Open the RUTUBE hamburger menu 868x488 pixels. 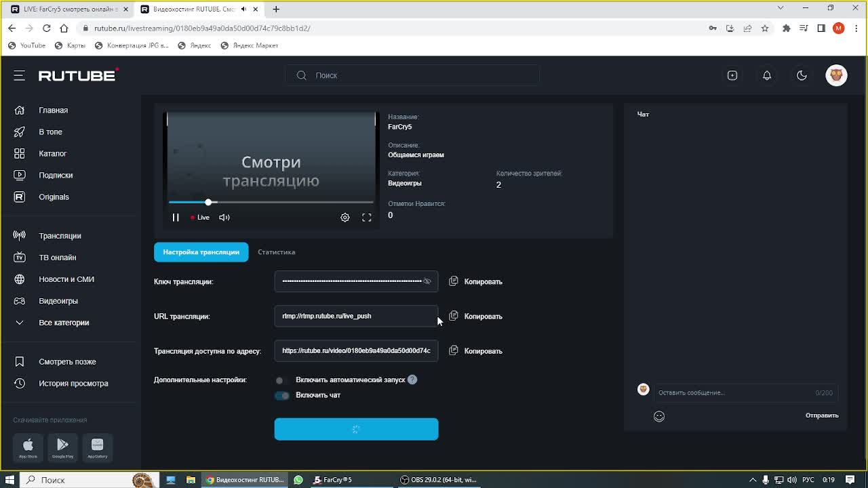pos(19,75)
